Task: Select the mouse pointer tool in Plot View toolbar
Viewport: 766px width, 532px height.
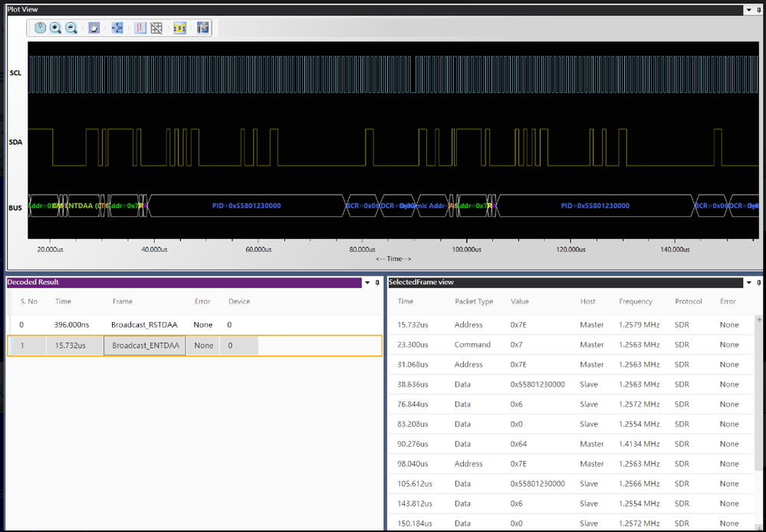Action: 40,28
